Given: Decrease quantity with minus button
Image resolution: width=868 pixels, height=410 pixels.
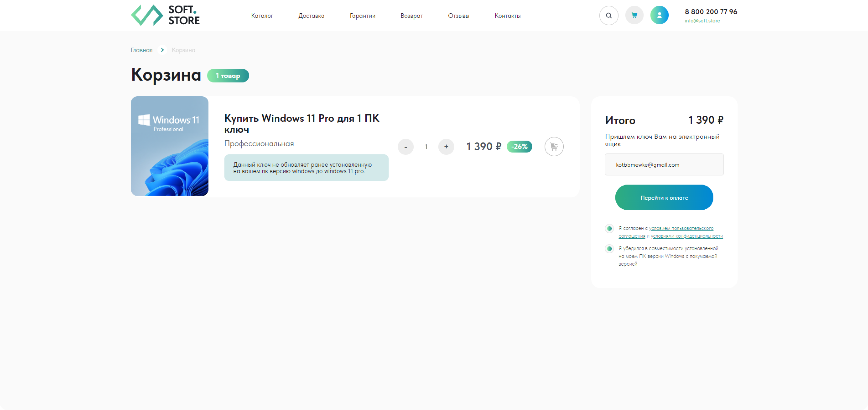Looking at the screenshot, I should click(406, 147).
